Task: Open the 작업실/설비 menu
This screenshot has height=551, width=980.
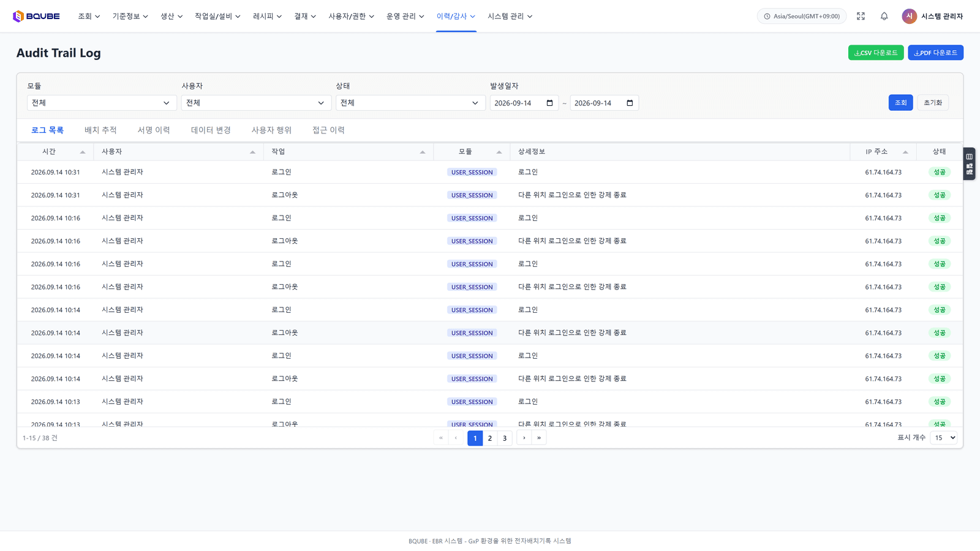Action: [x=217, y=17]
